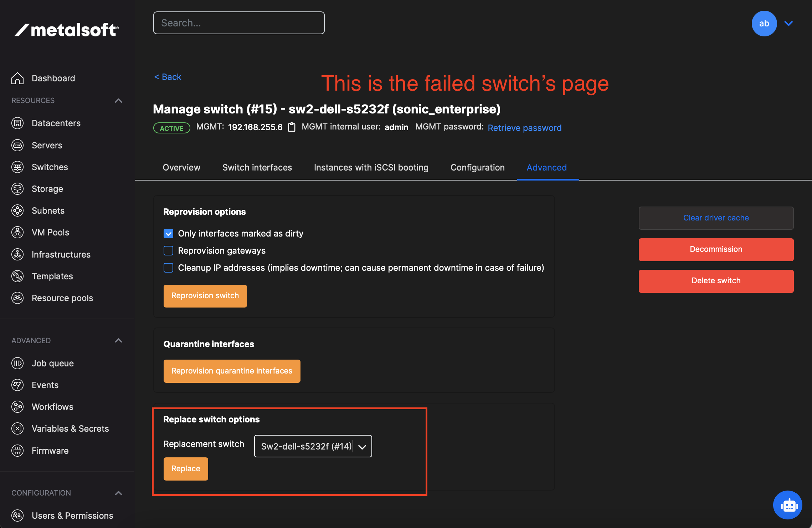
Task: Click the VM Pools sidebar icon
Action: [x=17, y=232]
